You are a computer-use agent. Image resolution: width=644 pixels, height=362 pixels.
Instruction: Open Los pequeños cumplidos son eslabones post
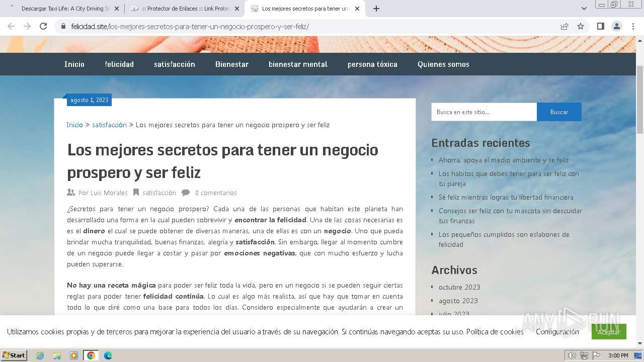504,239
